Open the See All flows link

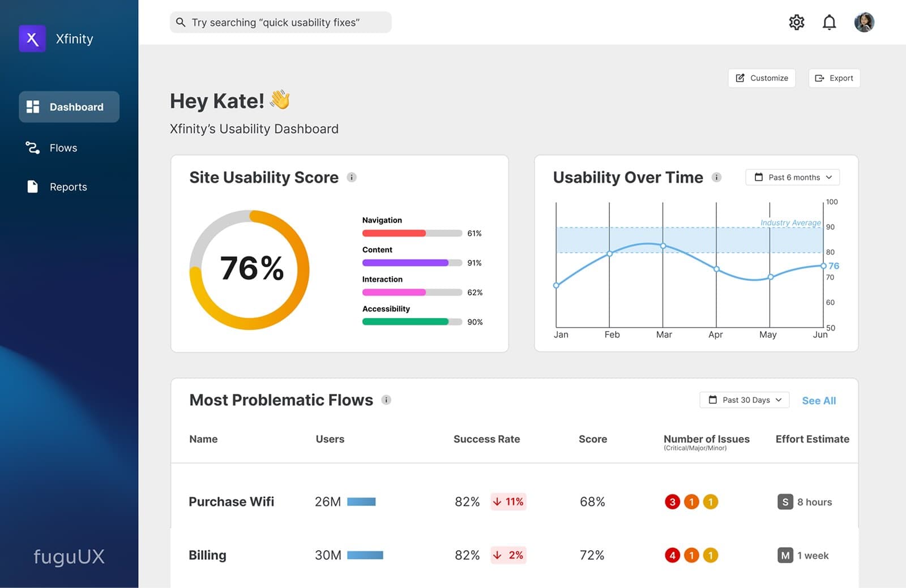(819, 400)
